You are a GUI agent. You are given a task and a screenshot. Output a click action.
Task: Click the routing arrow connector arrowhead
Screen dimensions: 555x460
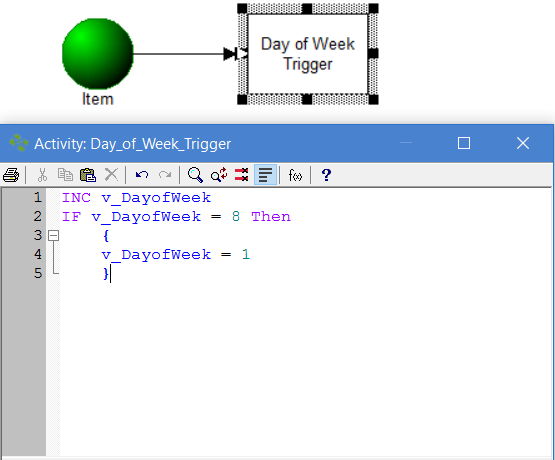pyautogui.click(x=230, y=54)
